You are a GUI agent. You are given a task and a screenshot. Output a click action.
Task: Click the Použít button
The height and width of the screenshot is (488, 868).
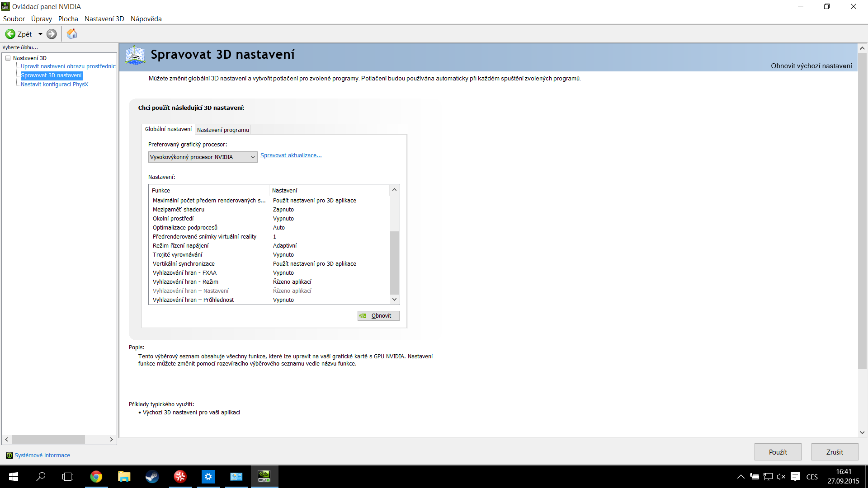[778, 452]
